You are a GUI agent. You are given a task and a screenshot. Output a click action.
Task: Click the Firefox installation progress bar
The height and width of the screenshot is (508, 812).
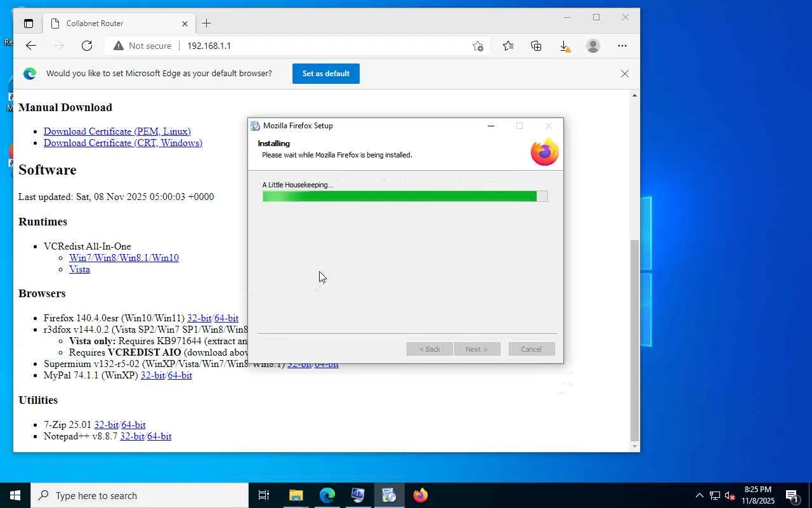[x=405, y=197]
